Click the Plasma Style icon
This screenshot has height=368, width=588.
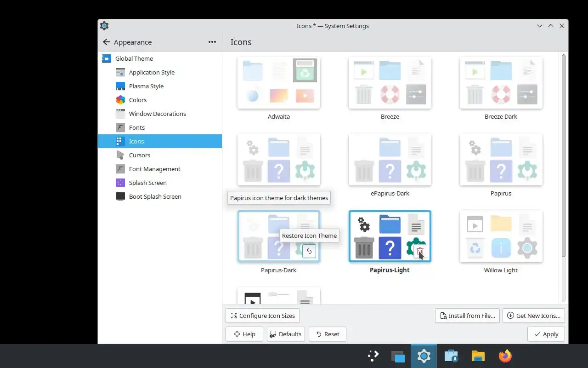(x=120, y=86)
